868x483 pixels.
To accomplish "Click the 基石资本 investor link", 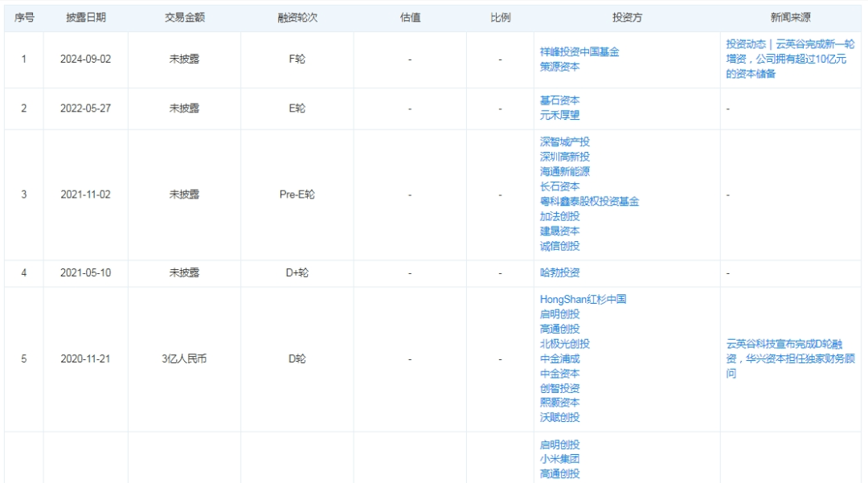I will [559, 100].
